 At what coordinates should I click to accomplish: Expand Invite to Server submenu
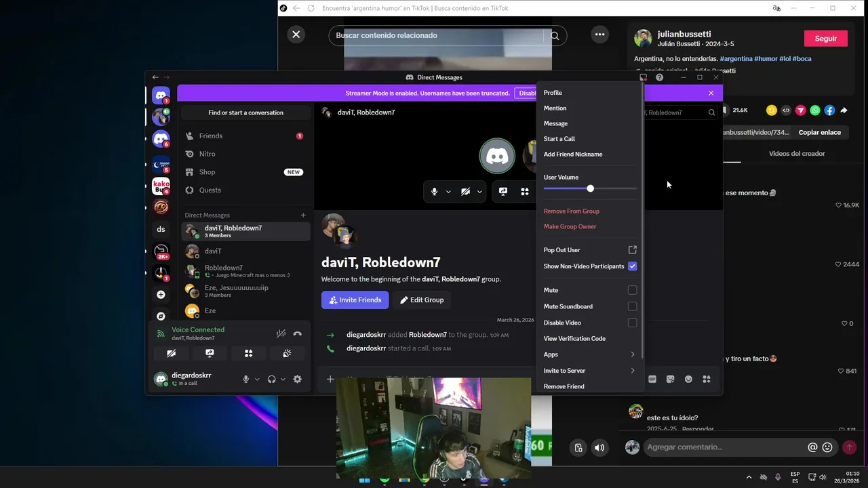[x=590, y=371]
